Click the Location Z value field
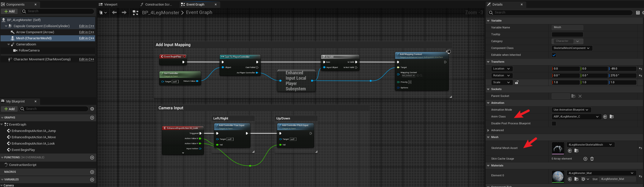This screenshot has width=644, height=187. (622, 69)
